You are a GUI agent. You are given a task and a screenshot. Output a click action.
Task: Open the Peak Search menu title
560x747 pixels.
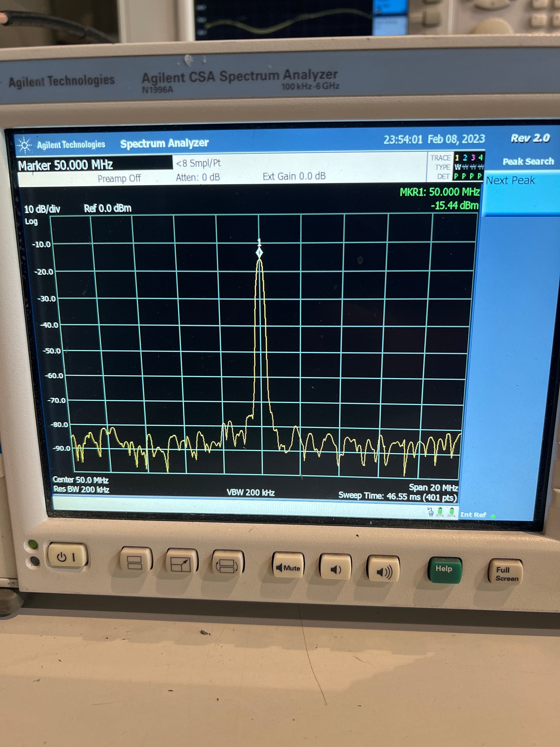click(x=528, y=161)
